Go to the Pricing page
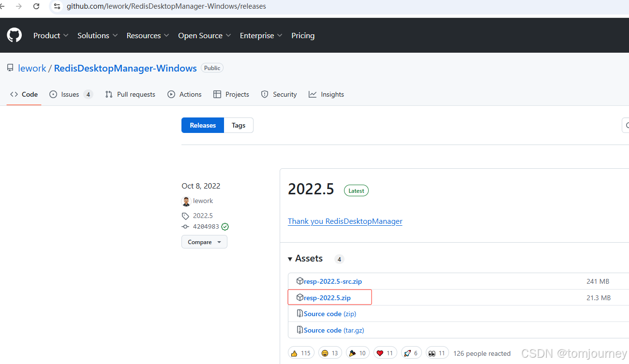Screen dimensions: 629x364 pos(303,35)
